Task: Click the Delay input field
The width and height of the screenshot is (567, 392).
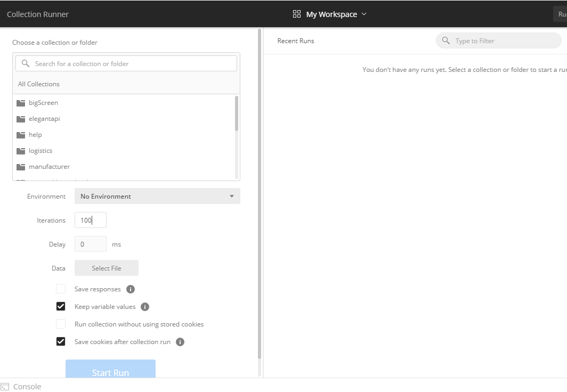Action: (x=91, y=244)
